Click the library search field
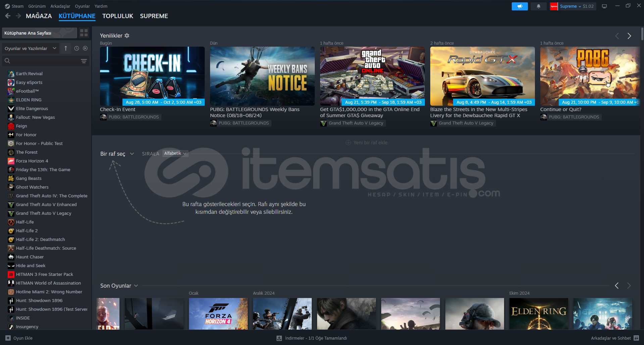644x345 pixels. click(45, 61)
